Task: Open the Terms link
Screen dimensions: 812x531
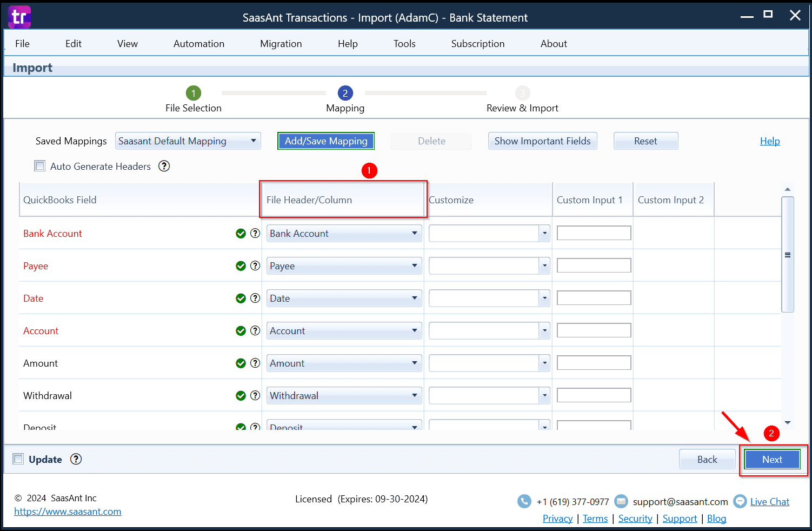Action: (595, 519)
